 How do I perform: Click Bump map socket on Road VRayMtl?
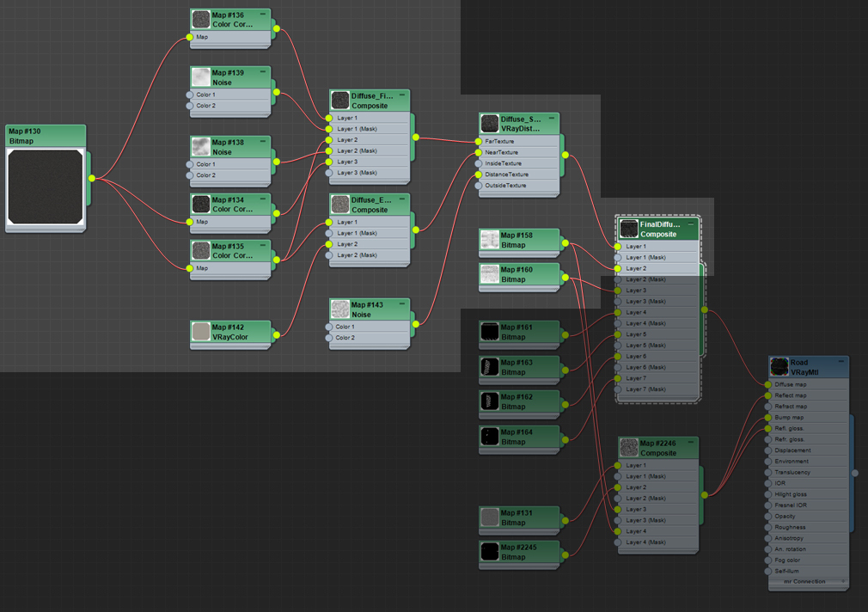[x=767, y=418]
